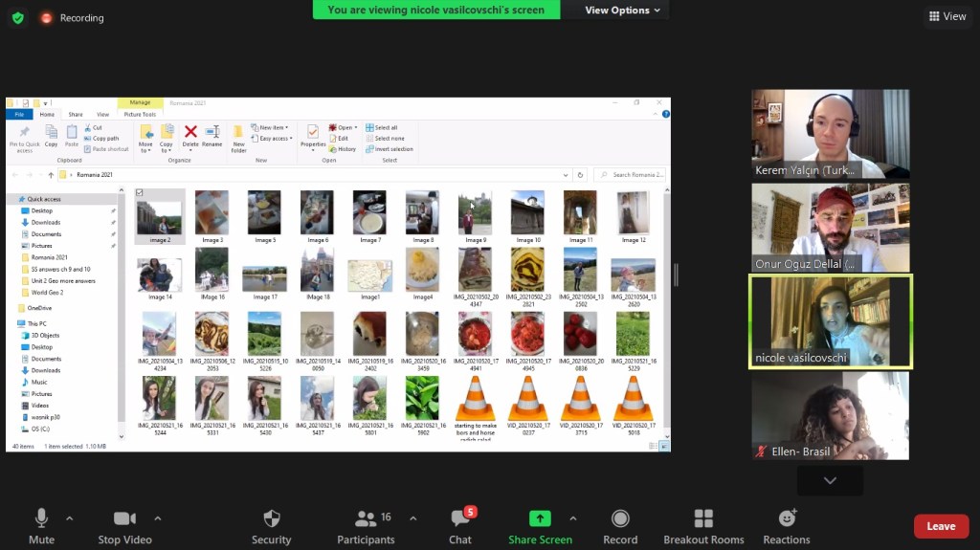Open Breakout Rooms

point(703,518)
